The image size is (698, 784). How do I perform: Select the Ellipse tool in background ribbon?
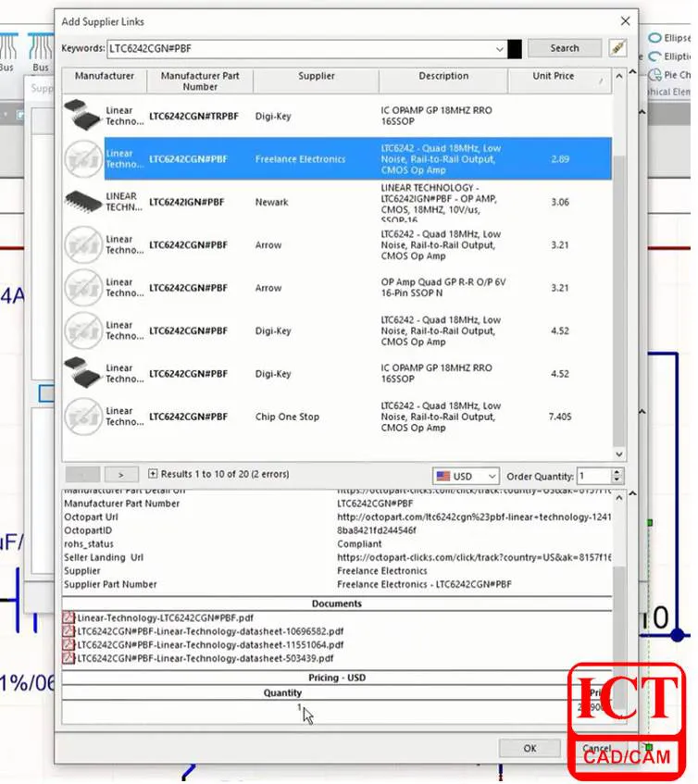point(669,38)
